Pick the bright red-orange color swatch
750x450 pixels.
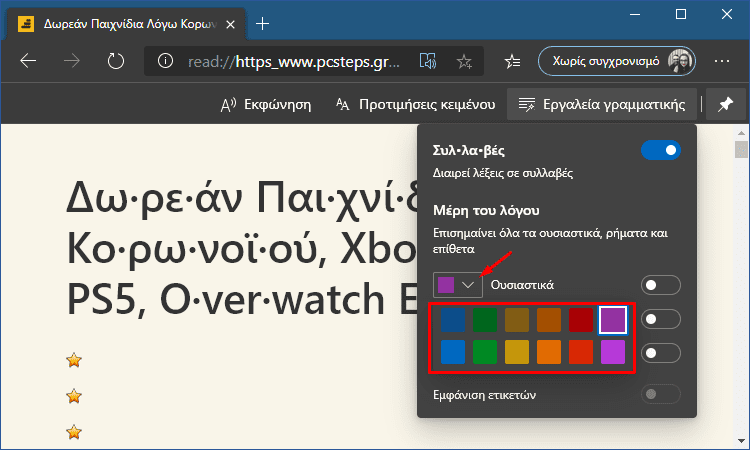tap(581, 352)
